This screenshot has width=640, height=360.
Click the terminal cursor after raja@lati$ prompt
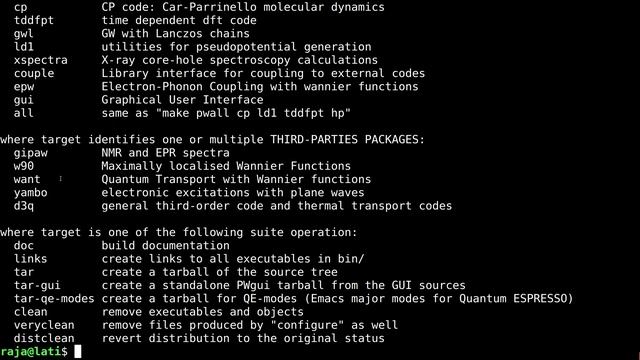click(78, 351)
